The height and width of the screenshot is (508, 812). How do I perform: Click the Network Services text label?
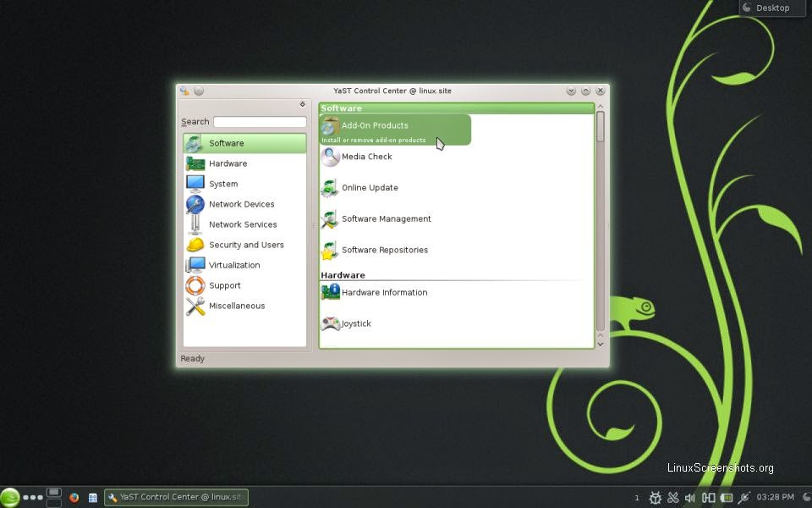click(x=243, y=224)
